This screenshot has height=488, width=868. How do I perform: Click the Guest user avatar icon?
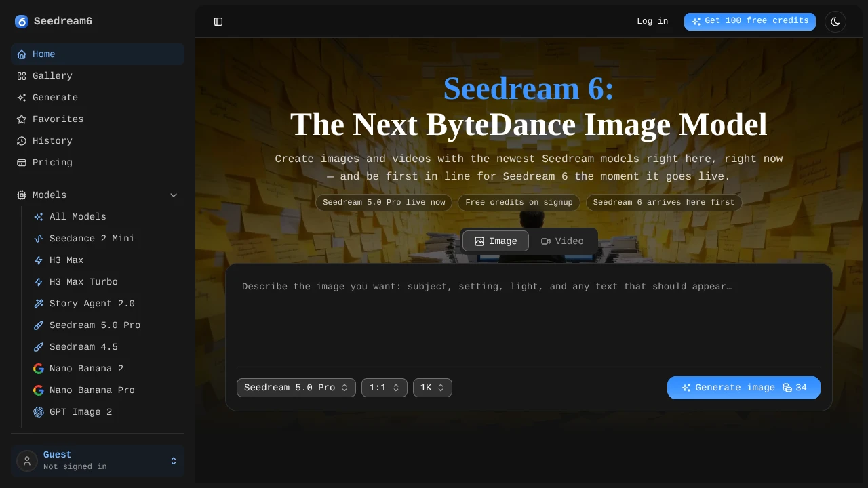coord(27,461)
